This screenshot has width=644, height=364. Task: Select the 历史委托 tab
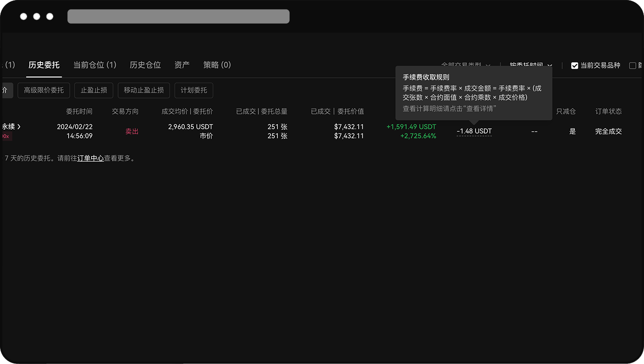[x=44, y=65]
